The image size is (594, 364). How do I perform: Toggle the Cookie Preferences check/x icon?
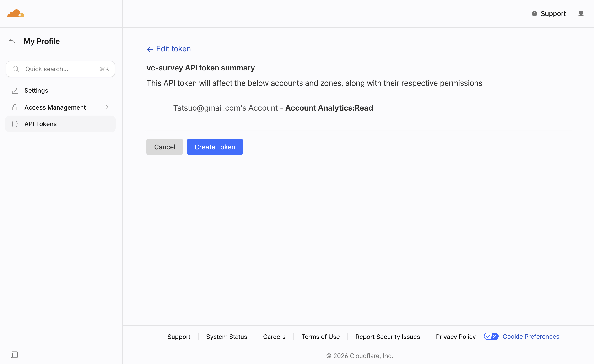click(491, 336)
